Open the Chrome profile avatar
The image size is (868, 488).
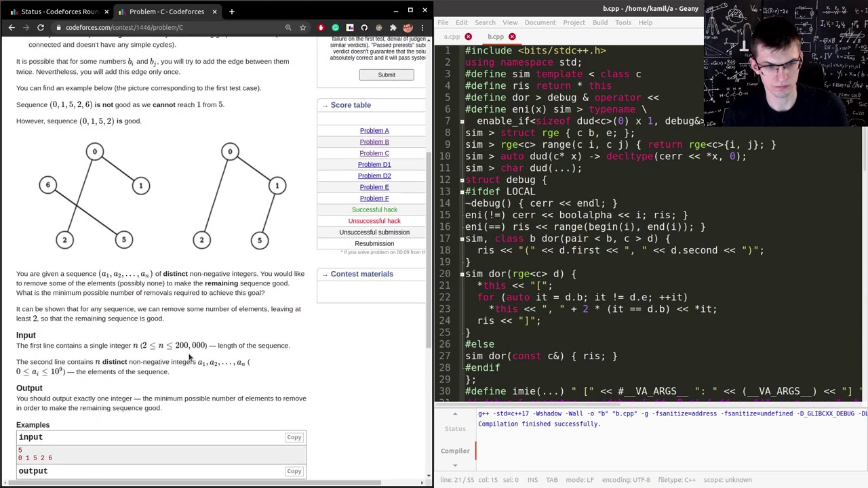(408, 28)
